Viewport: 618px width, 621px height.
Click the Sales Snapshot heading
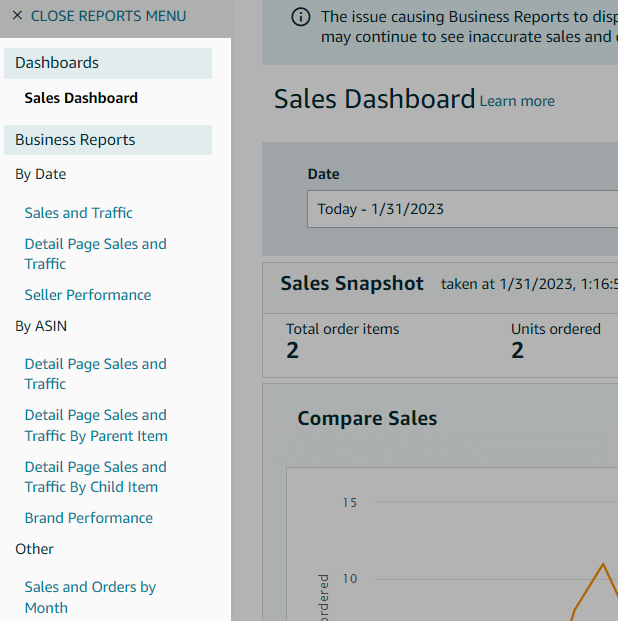click(352, 284)
